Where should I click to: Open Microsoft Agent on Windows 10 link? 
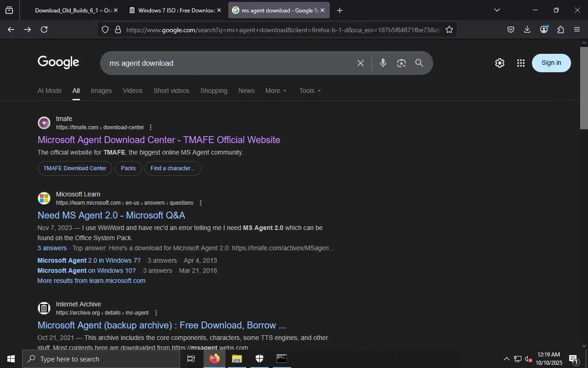click(87, 270)
